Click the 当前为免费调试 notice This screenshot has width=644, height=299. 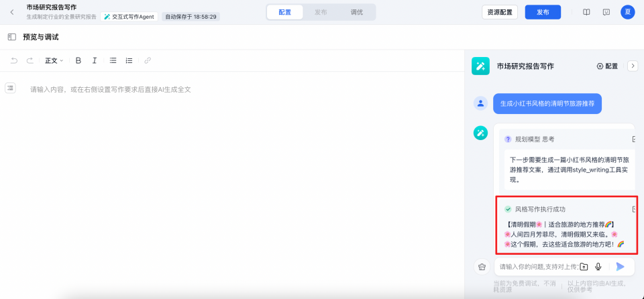pyautogui.click(x=524, y=286)
